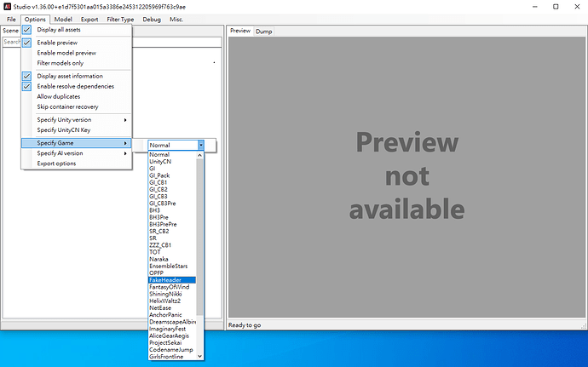Toggle Enable preview option

[77, 43]
